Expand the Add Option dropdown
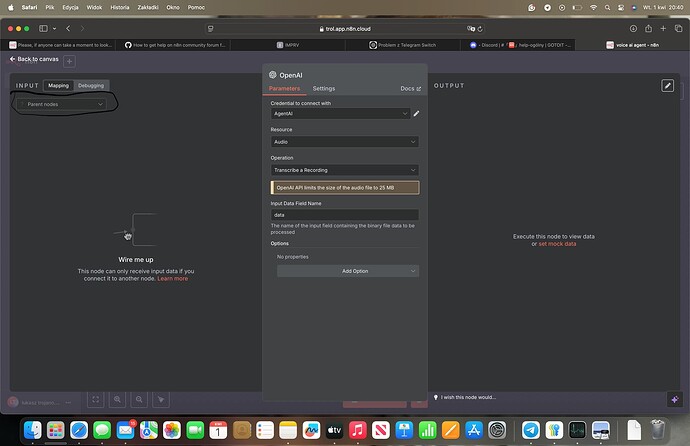690x446 pixels. (348, 271)
